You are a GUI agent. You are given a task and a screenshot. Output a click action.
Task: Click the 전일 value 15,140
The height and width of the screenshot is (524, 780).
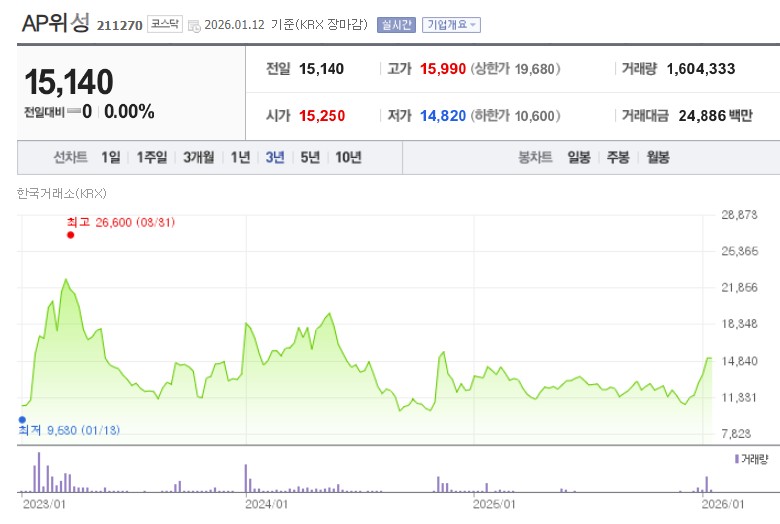321,69
